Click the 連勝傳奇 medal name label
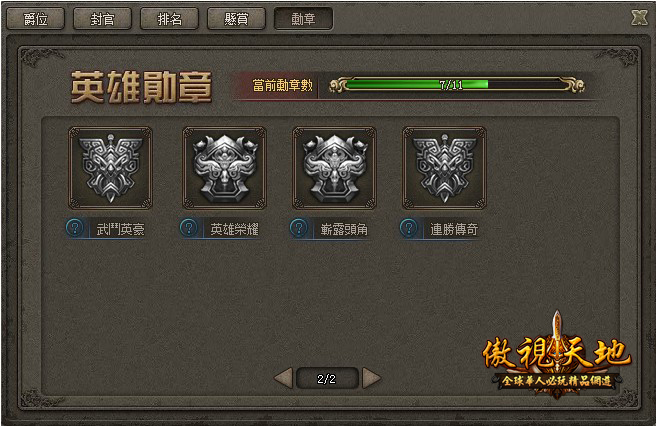Image resolution: width=656 pixels, height=426 pixels. click(454, 229)
